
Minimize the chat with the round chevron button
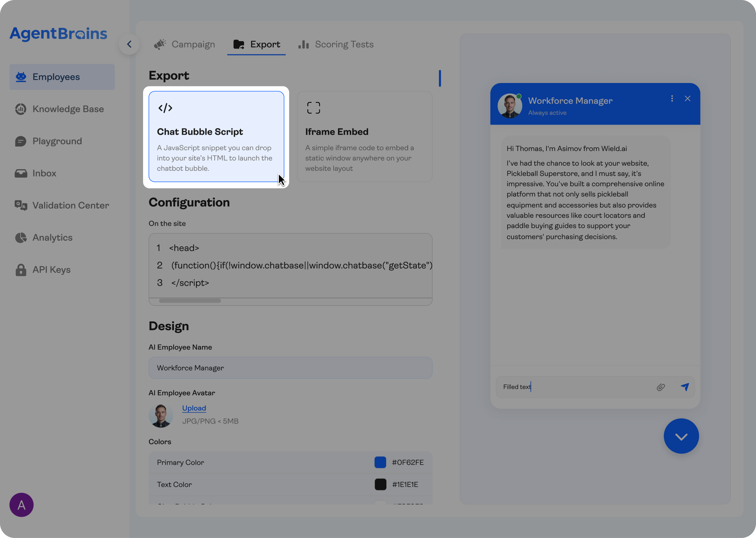[681, 436]
